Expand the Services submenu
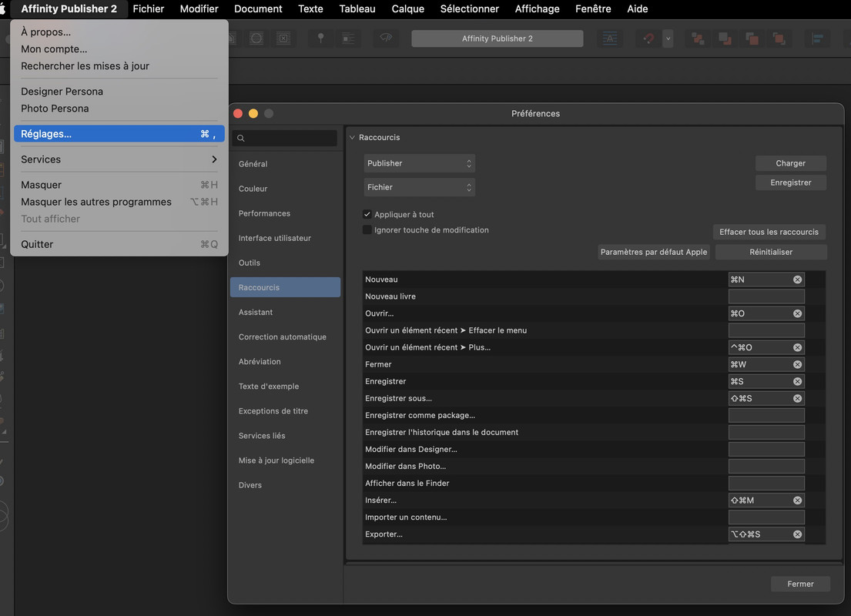 pyautogui.click(x=119, y=159)
